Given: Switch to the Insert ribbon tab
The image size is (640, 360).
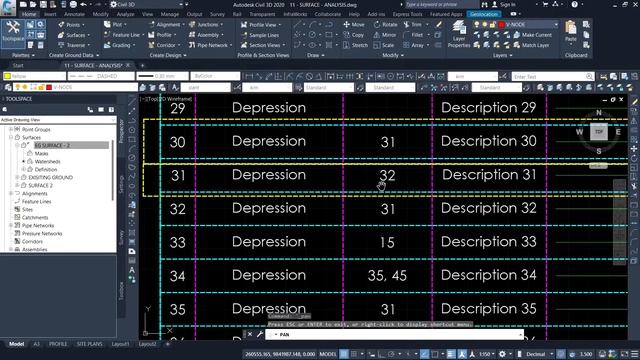Looking at the screenshot, I should [x=50, y=14].
